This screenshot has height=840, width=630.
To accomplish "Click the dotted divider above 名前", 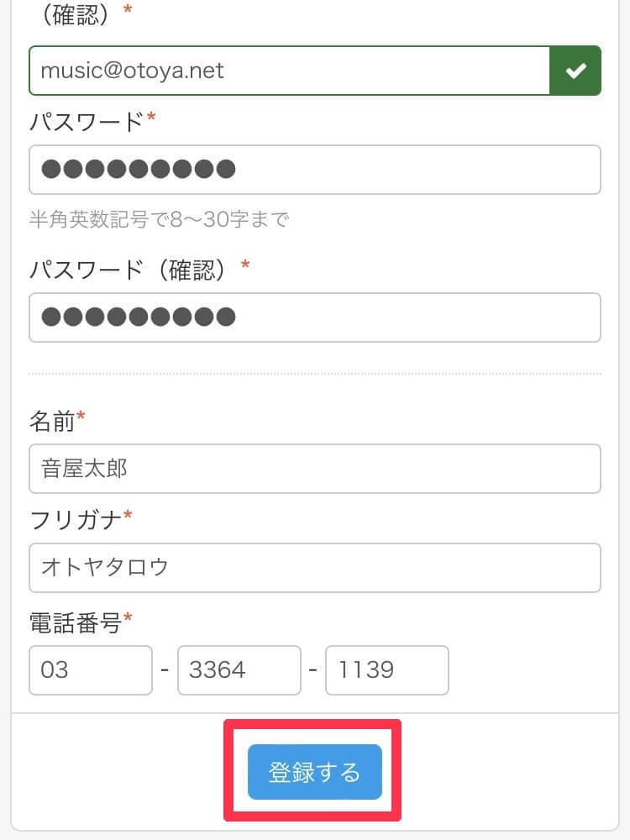I will [314, 373].
